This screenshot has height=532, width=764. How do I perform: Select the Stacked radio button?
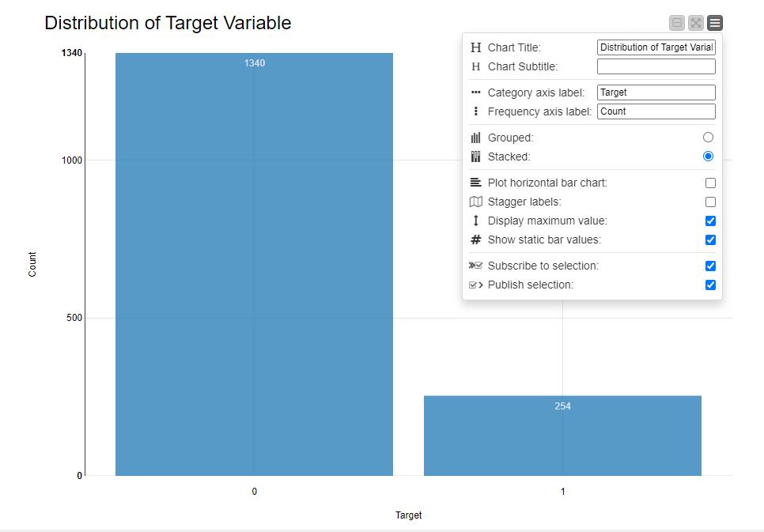click(708, 157)
